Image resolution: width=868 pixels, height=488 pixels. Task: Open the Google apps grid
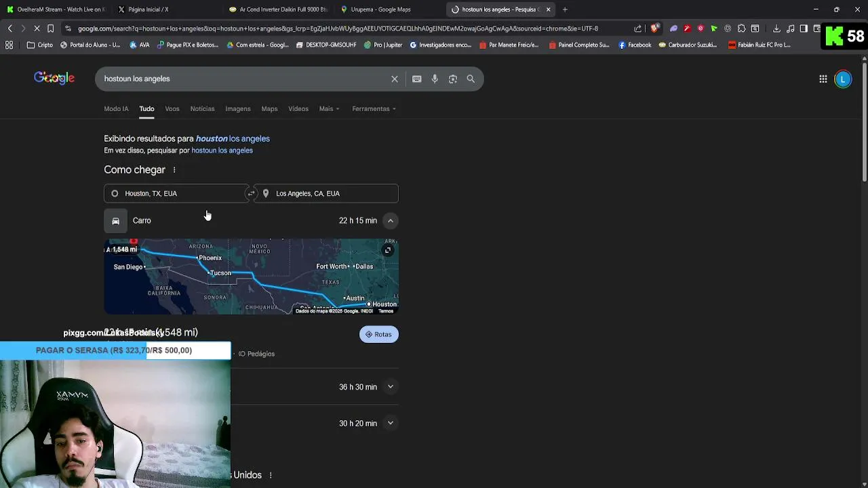pyautogui.click(x=823, y=79)
